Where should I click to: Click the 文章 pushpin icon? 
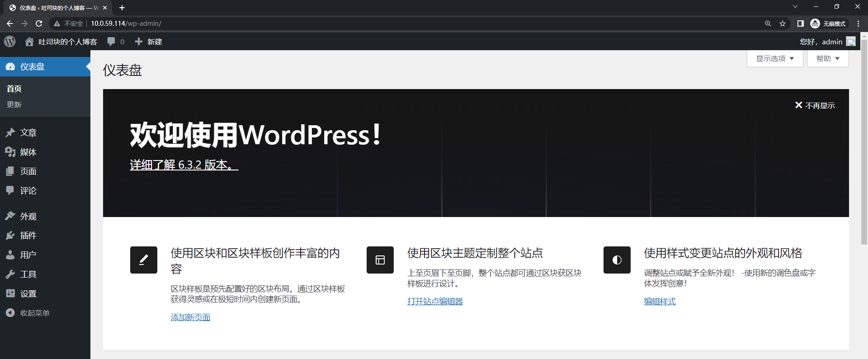pyautogui.click(x=10, y=132)
